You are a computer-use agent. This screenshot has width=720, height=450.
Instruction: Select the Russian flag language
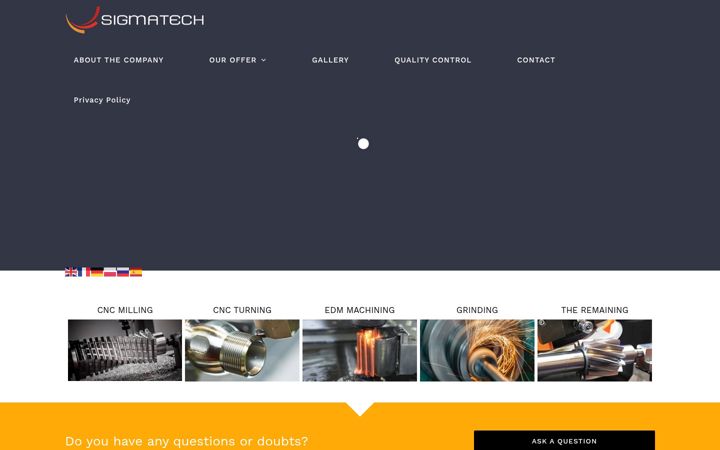(x=123, y=272)
